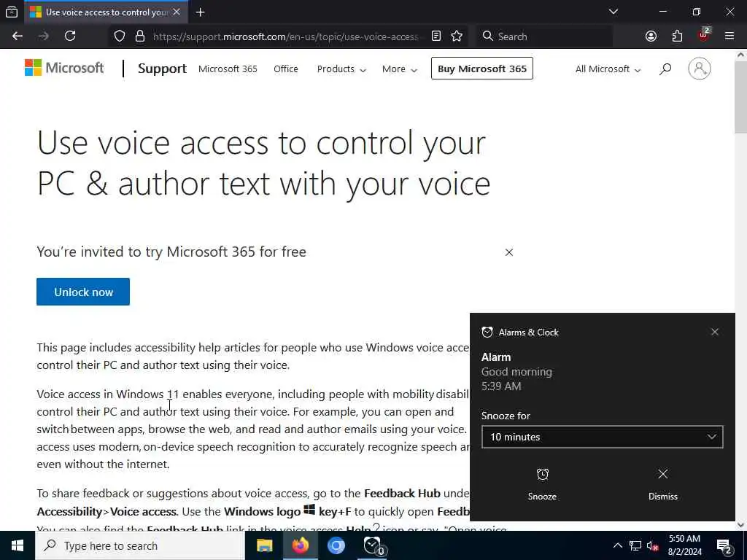Click the Firefox Search box
The width and height of the screenshot is (747, 560).
(544, 36)
